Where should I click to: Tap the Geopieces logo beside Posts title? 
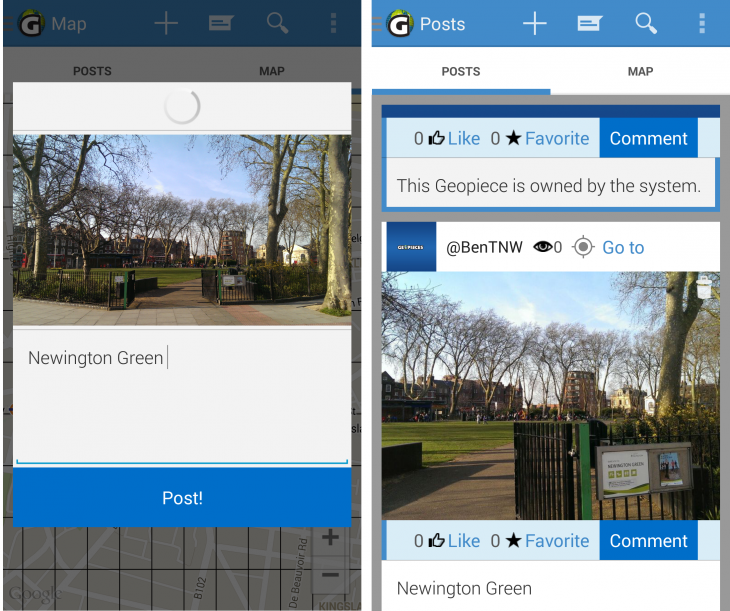400,24
